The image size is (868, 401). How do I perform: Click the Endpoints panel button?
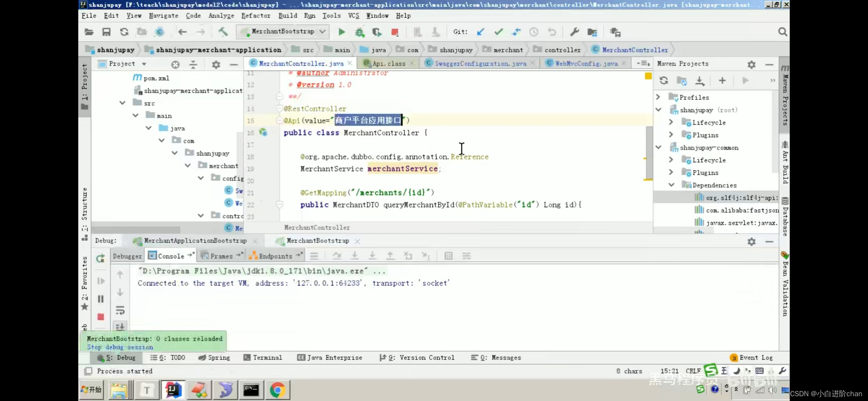274,255
